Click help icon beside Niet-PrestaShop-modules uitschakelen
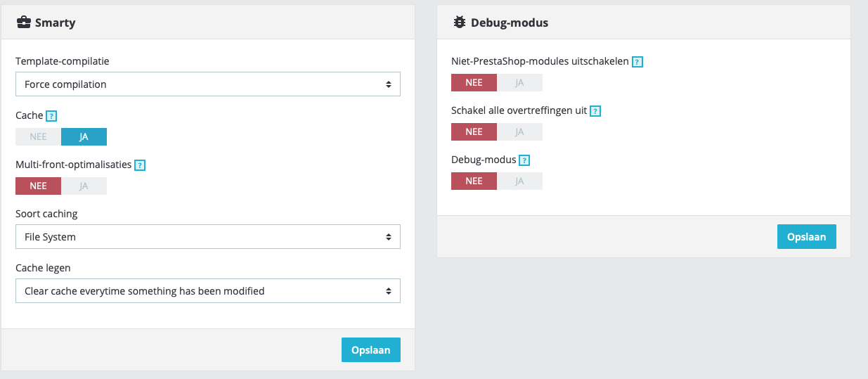Screen dimensions: 868x379 coord(637,62)
